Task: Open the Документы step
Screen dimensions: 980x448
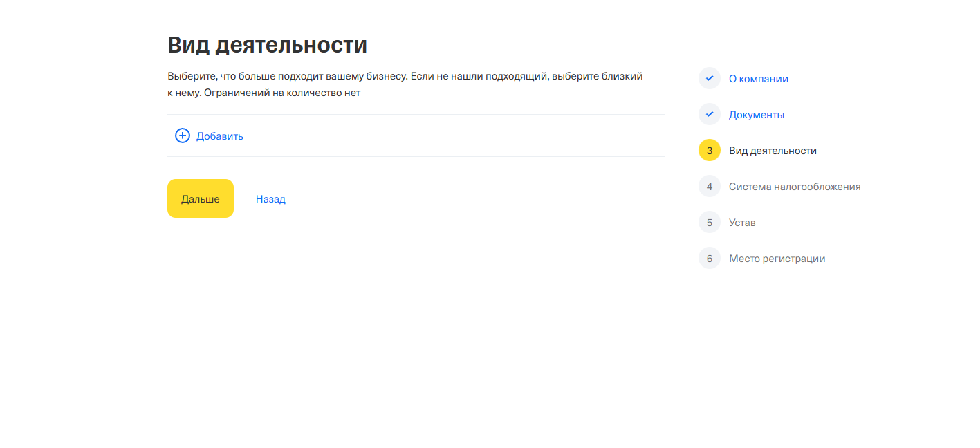Action: point(757,115)
